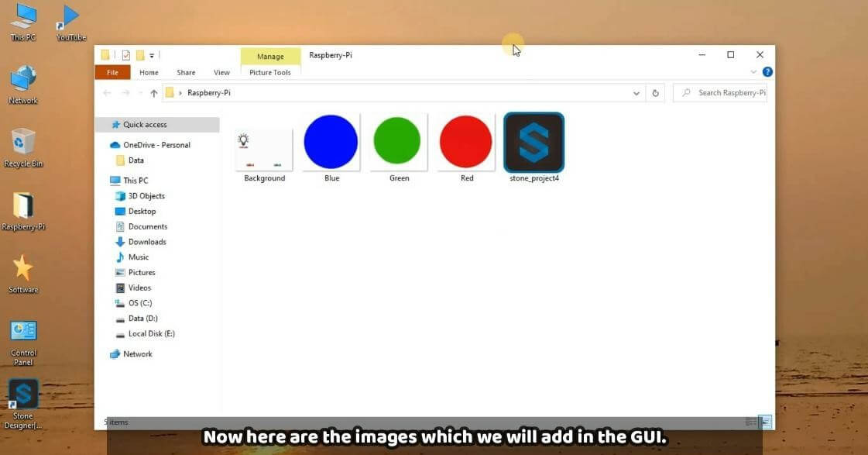Screen dimensions: 868x455
Task: Switch to details view in the status bar
Action: click(750, 422)
